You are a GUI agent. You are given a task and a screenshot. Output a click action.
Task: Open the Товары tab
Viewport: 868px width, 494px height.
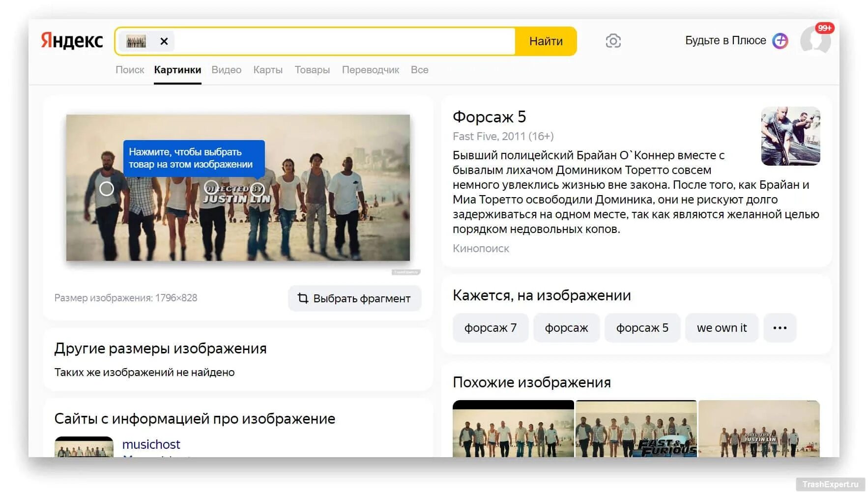coord(312,70)
